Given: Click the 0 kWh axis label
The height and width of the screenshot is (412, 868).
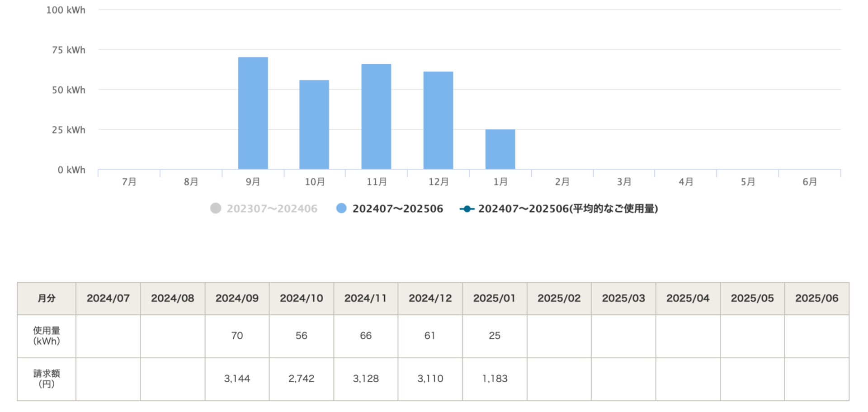Looking at the screenshot, I should (71, 170).
